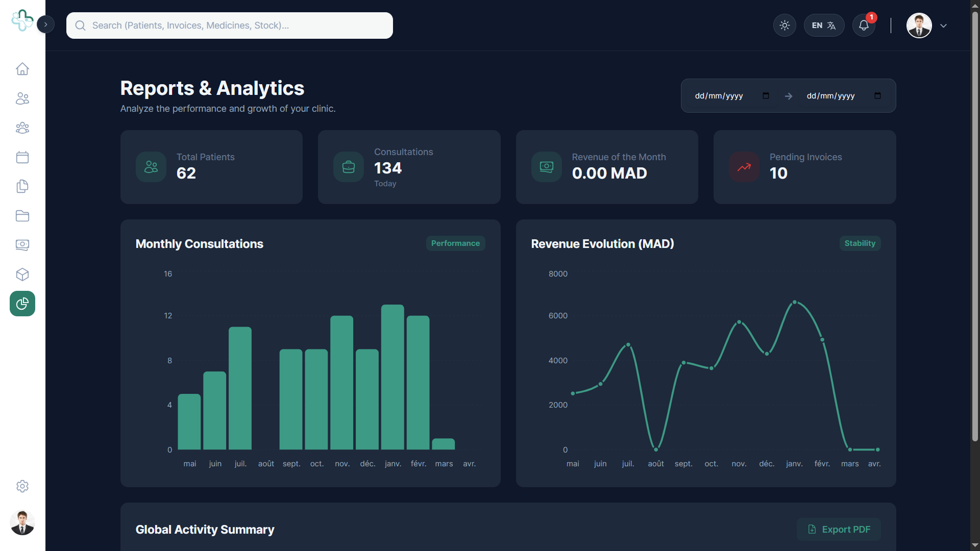Click the Performance badge
Viewport: 980px width, 551px height.
pos(455,243)
